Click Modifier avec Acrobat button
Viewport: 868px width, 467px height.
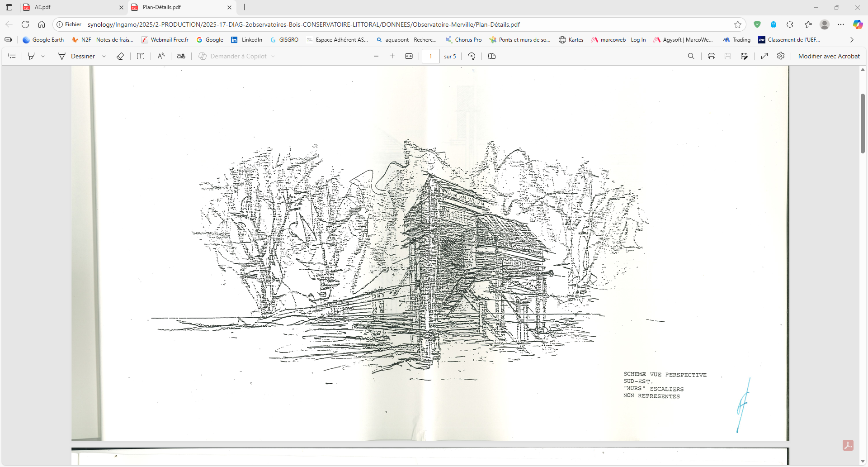pyautogui.click(x=829, y=56)
